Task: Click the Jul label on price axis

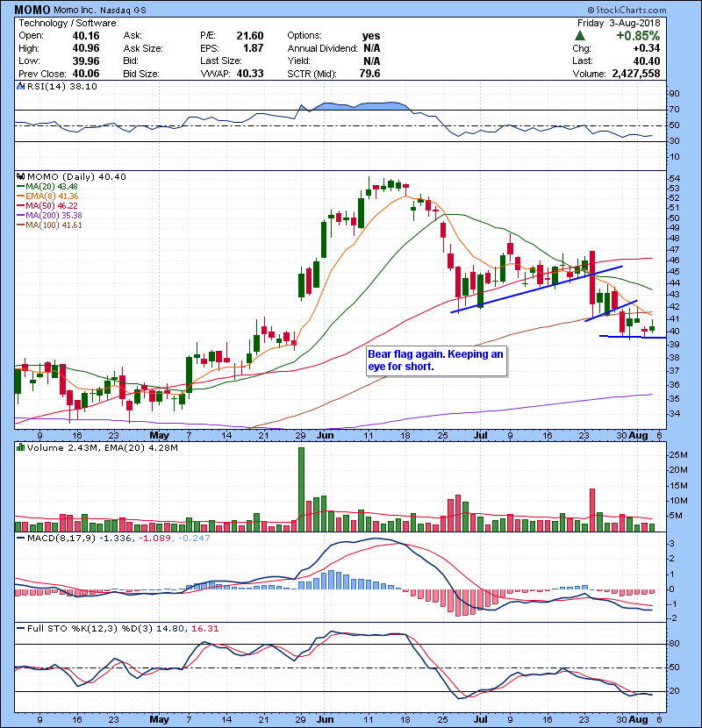Action: pos(481,435)
